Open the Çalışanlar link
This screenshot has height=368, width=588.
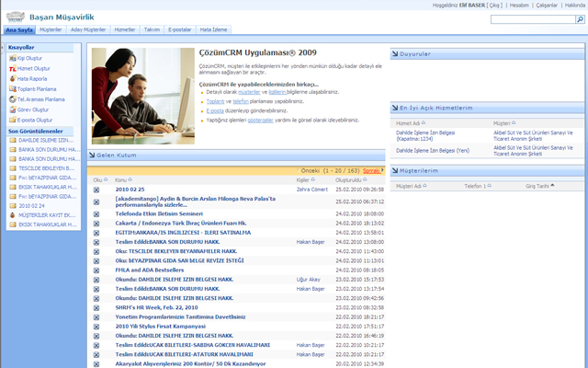coord(547,6)
